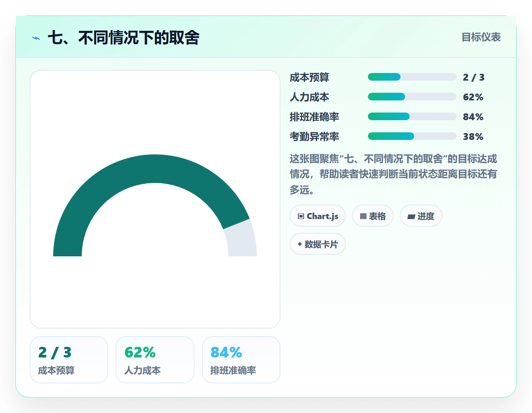Click the 目标仪表 label in the header
The width and height of the screenshot is (532, 413).
[x=481, y=37]
